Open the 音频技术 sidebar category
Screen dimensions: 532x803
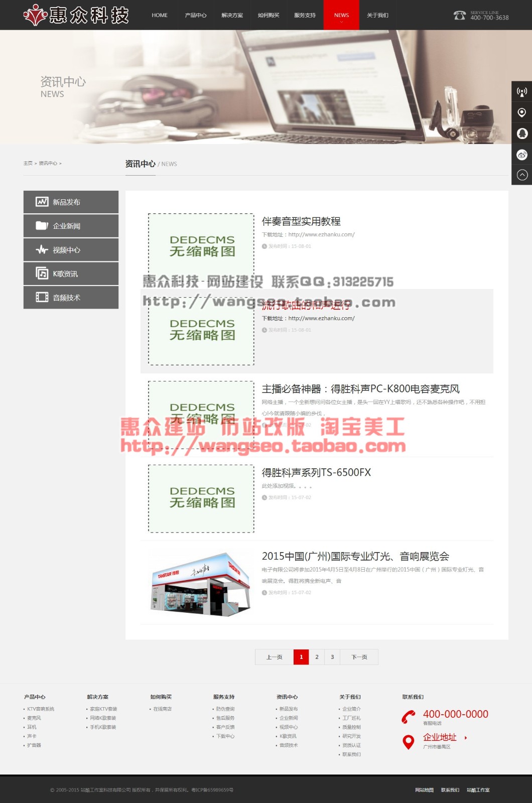[71, 297]
